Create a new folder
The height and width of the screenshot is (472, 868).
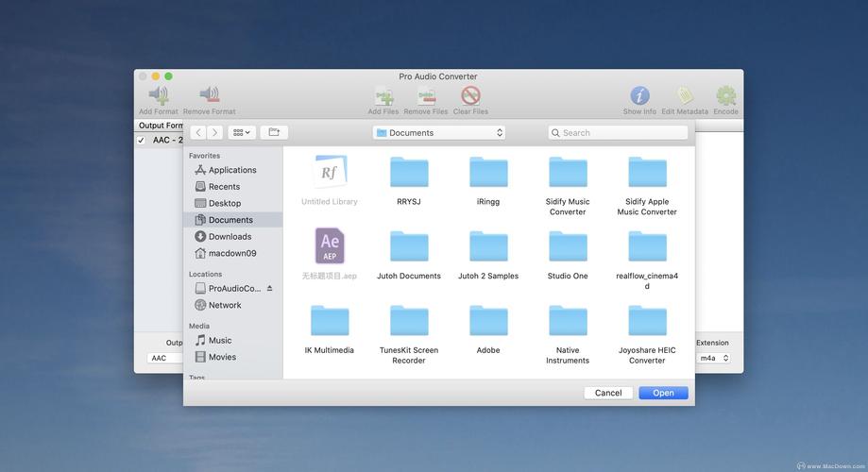(274, 133)
